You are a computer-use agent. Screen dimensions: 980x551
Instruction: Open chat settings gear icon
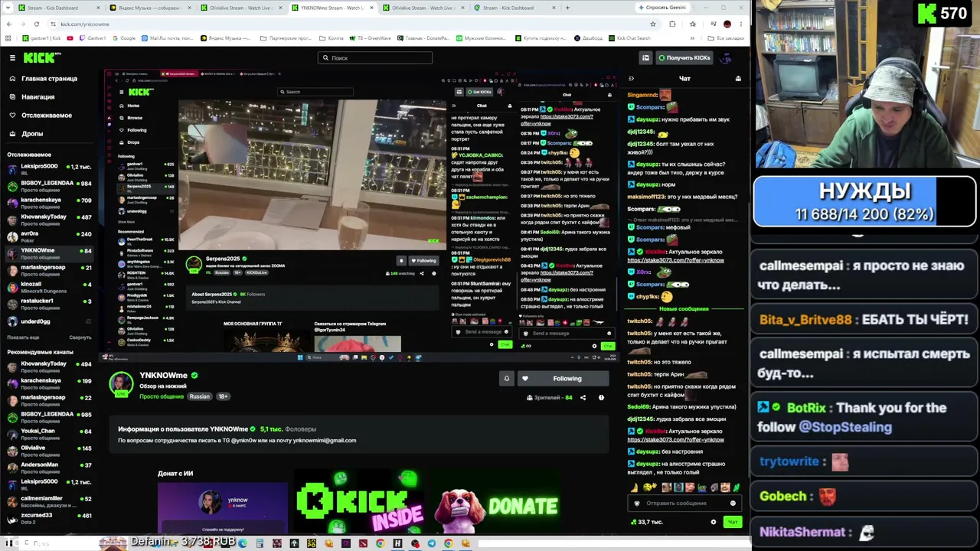(x=714, y=522)
